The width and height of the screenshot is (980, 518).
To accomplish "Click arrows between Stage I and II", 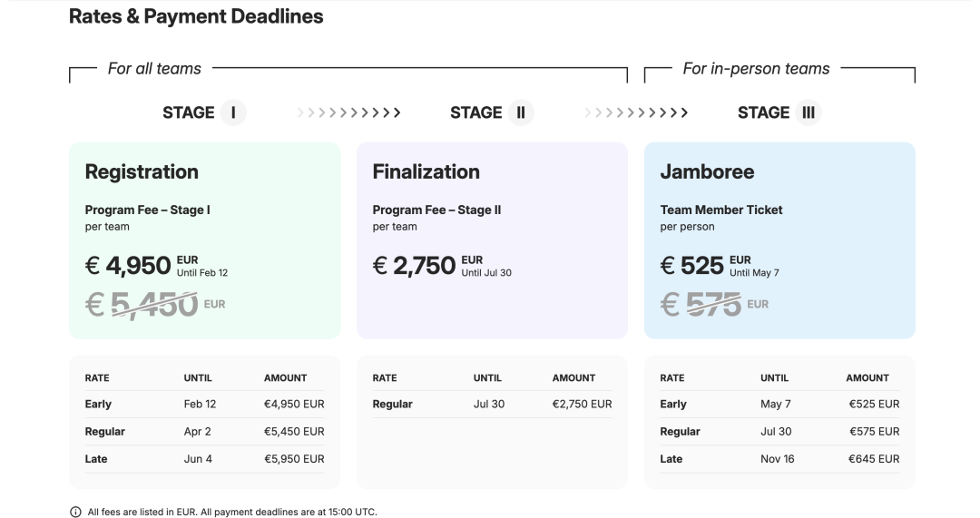I will pos(348,112).
